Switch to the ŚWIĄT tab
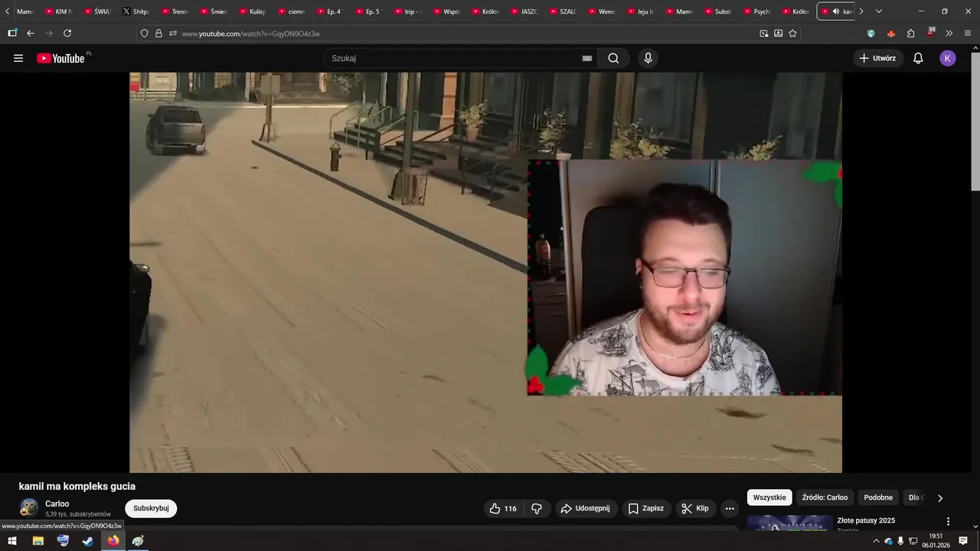Viewport: 980px width, 551px height. click(x=97, y=11)
